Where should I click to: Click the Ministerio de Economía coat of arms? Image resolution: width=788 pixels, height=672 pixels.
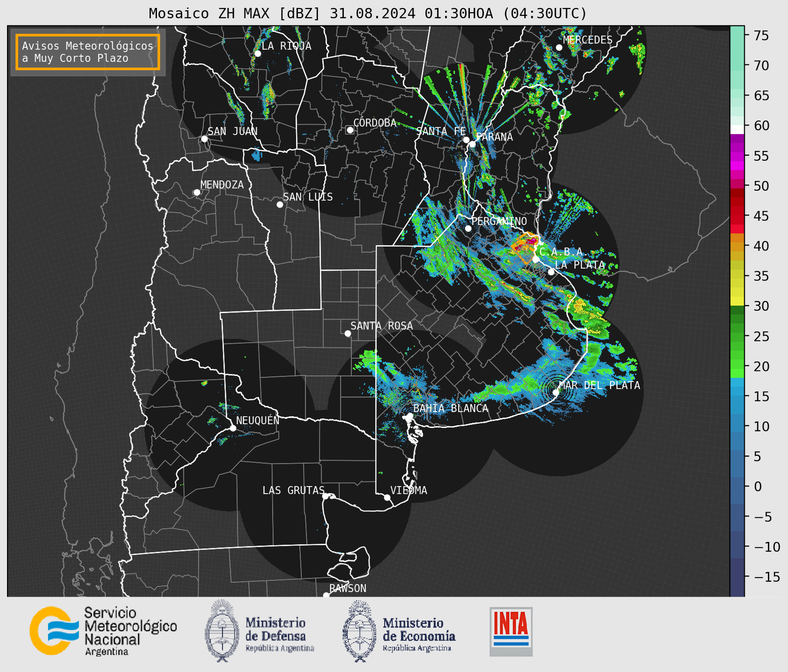(359, 631)
